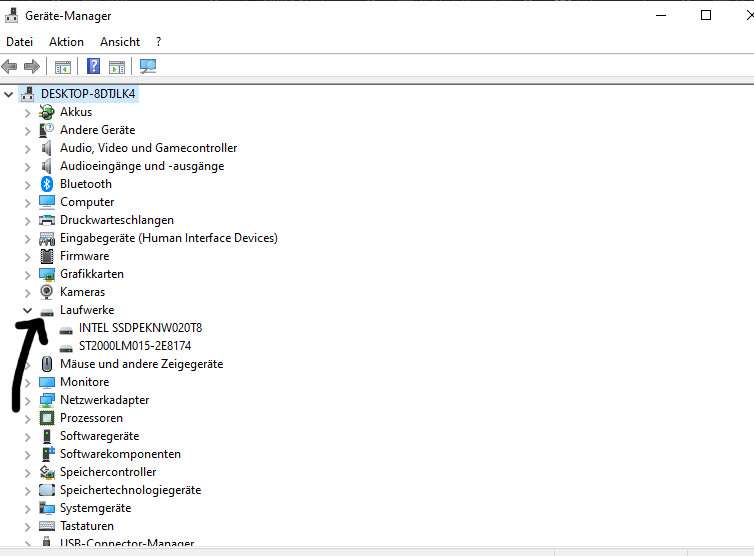
Task: Collapse the Laufwerke category
Action: [28, 310]
